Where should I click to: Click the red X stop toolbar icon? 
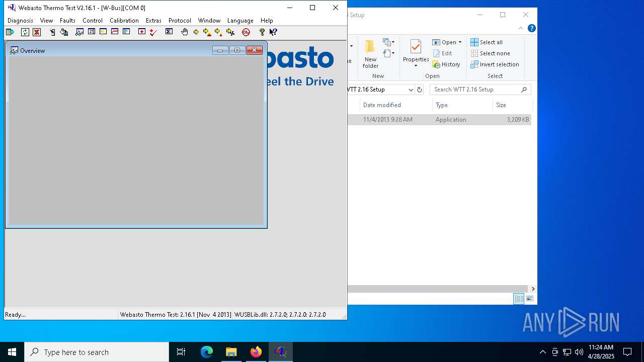37,32
